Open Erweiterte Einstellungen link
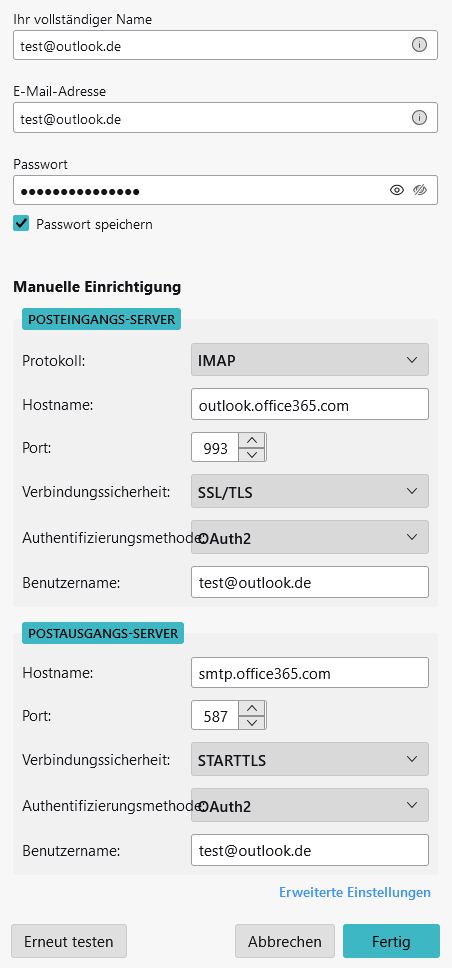 click(x=355, y=892)
